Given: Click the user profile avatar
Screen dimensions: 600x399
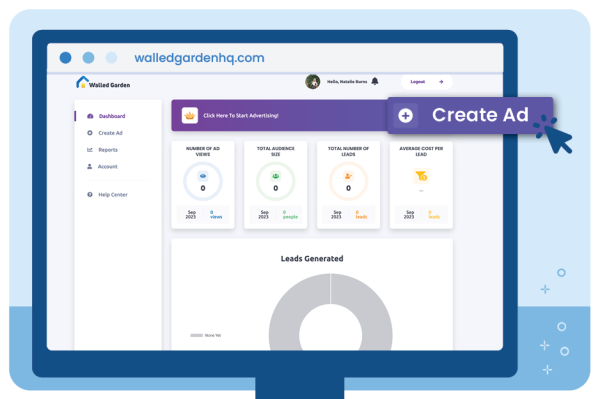Looking at the screenshot, I should click(313, 81).
